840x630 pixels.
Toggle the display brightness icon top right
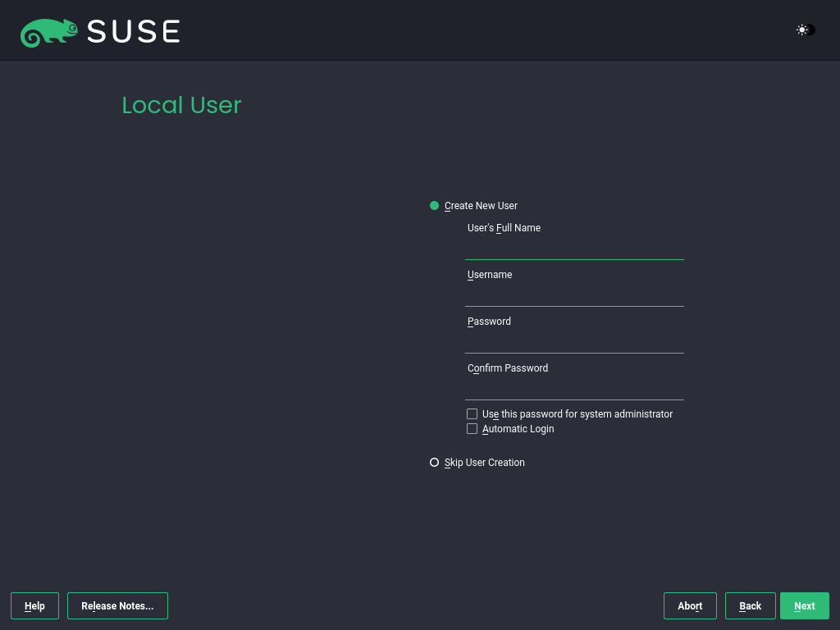point(803,30)
